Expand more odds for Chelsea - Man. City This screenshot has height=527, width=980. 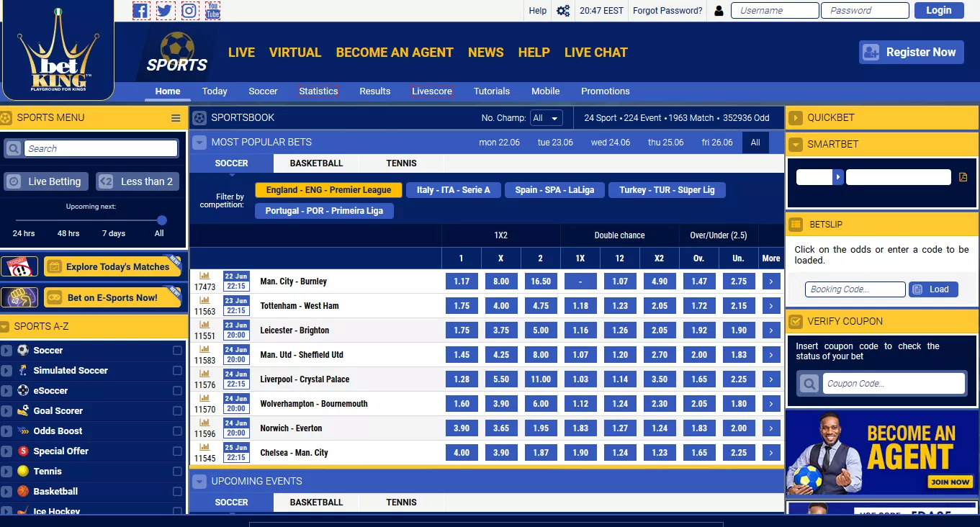tap(771, 452)
